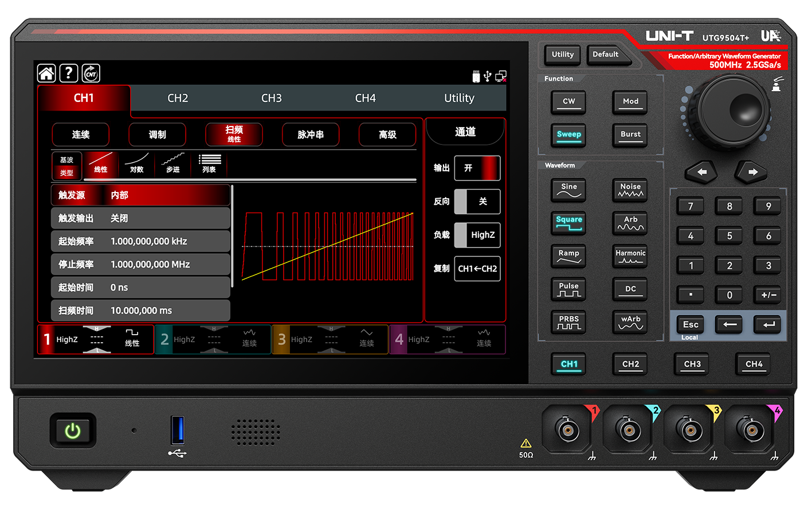Screen dimensions: 812x506
Task: Tap the Home icon on the screen
Action: (46, 73)
